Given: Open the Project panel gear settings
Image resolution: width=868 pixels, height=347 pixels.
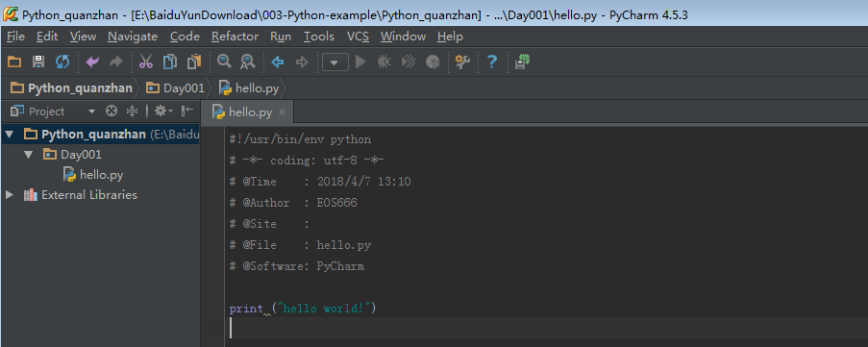Looking at the screenshot, I should coord(163,112).
